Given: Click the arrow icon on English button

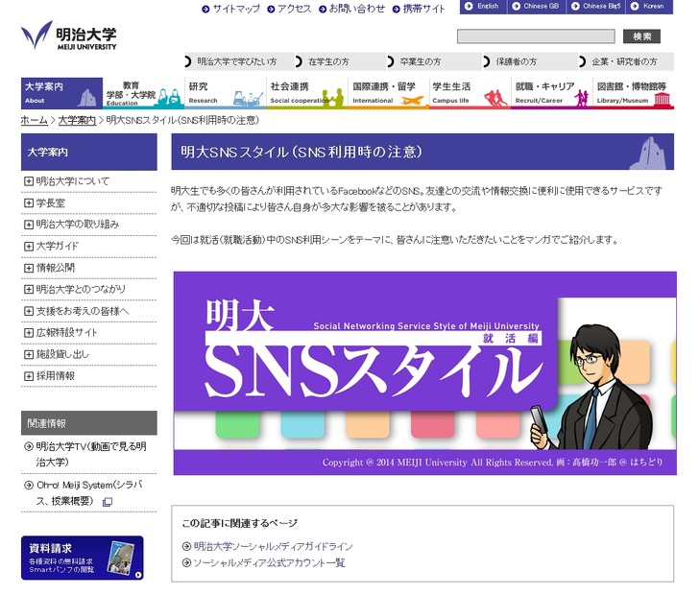Looking at the screenshot, I should coord(469,7).
